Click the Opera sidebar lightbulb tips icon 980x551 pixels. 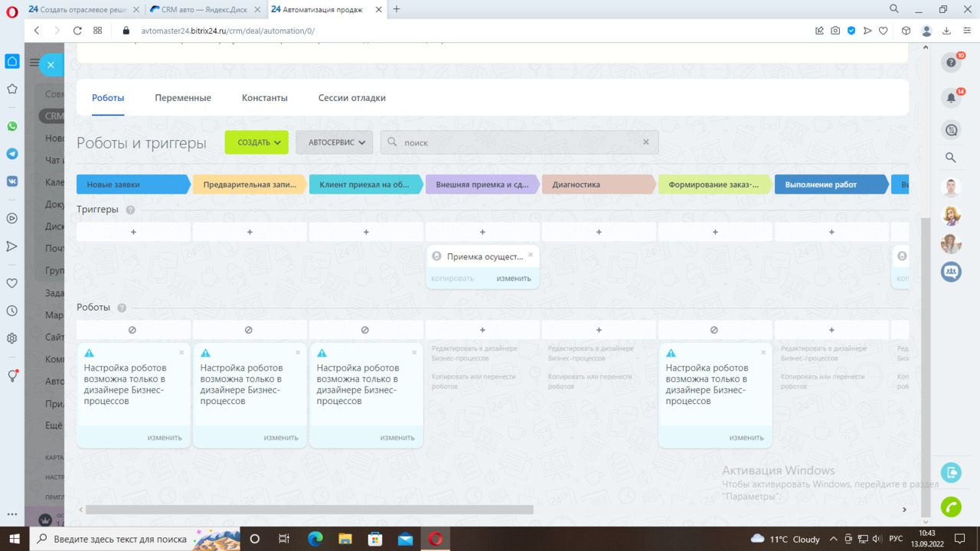12,376
